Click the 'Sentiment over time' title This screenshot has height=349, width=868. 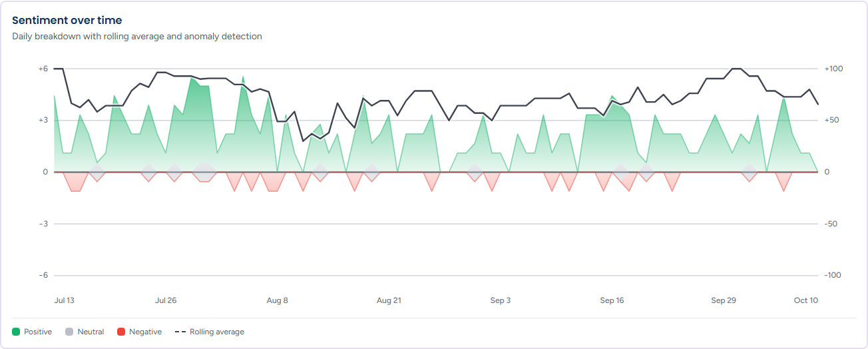coord(67,21)
